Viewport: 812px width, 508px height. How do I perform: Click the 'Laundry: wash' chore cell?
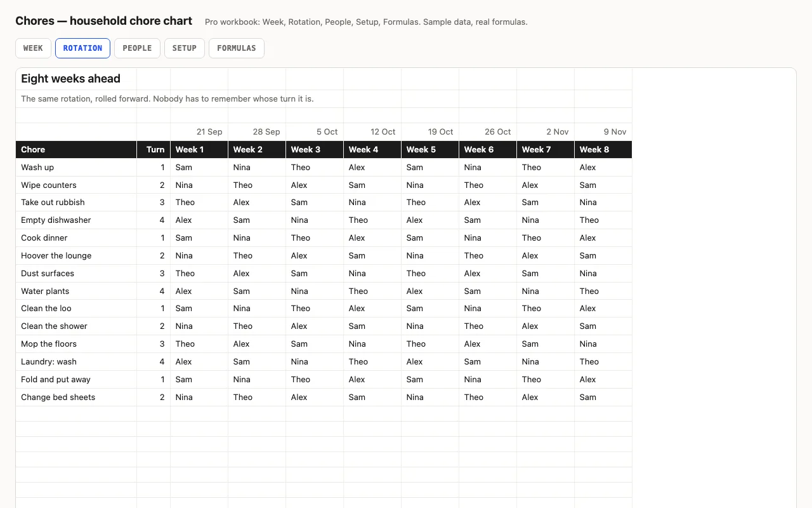pos(76,362)
